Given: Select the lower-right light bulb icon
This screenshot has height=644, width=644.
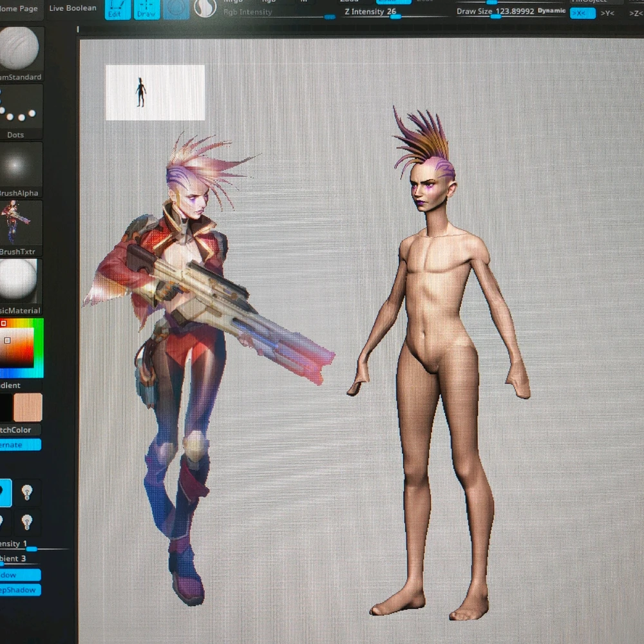Looking at the screenshot, I should [x=26, y=522].
